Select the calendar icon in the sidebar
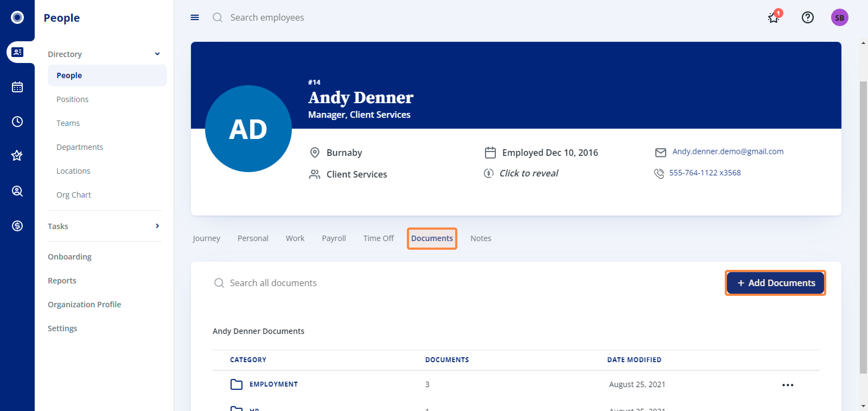Viewport: 868px width, 411px height. [17, 87]
